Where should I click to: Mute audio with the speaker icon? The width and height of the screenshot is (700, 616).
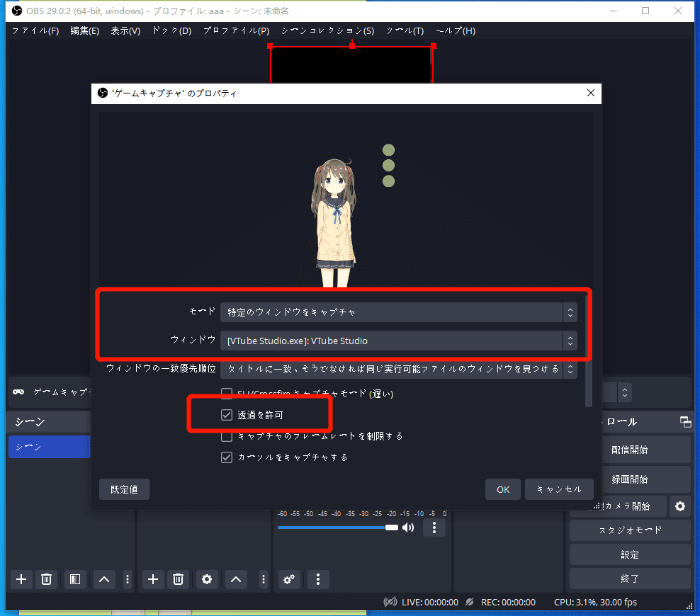pyautogui.click(x=408, y=527)
